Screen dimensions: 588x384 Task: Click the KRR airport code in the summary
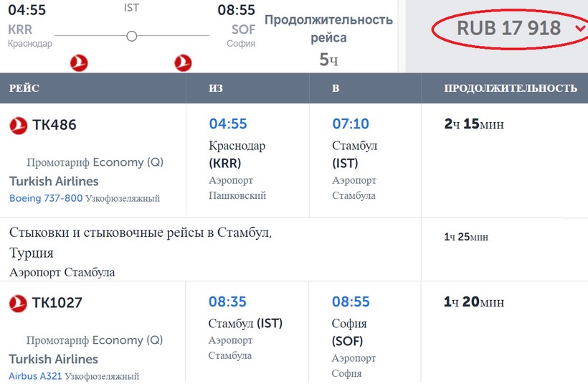pos(20,29)
